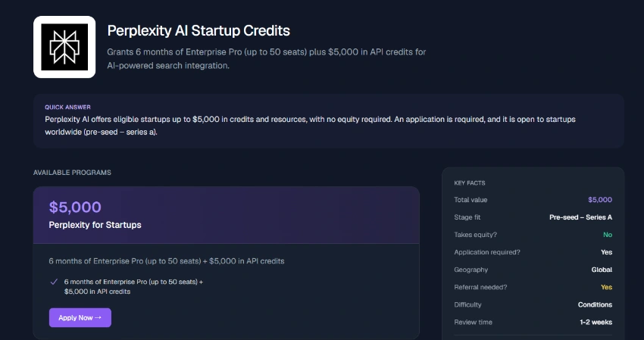This screenshot has width=644, height=340.
Task: Click the $5,000 amount in program card
Action: 75,207
